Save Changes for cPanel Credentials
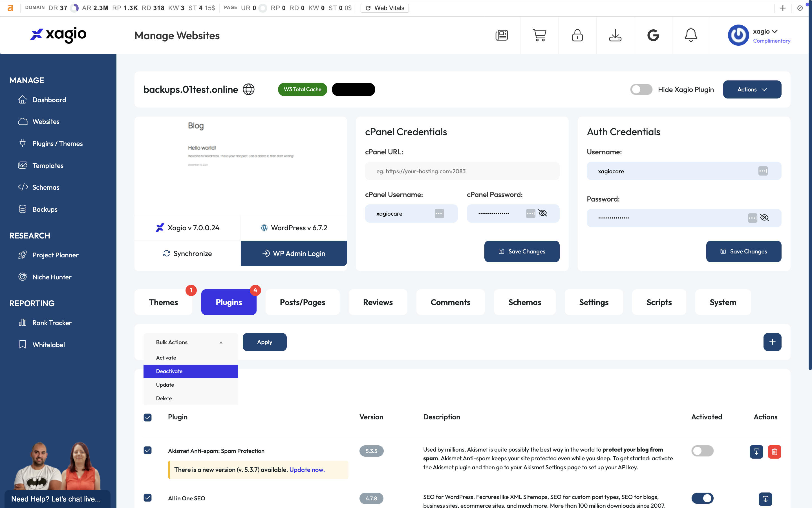 point(522,251)
